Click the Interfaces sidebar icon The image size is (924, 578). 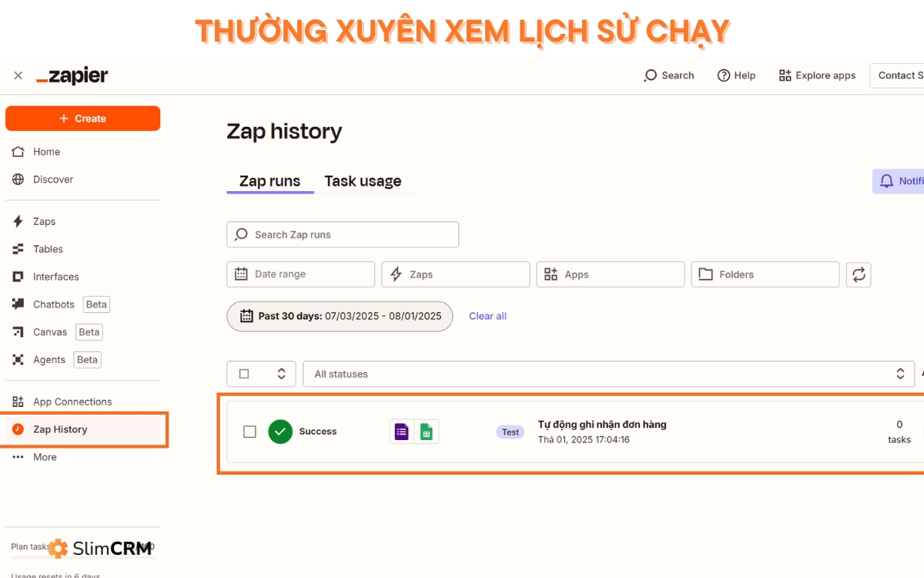tap(18, 277)
